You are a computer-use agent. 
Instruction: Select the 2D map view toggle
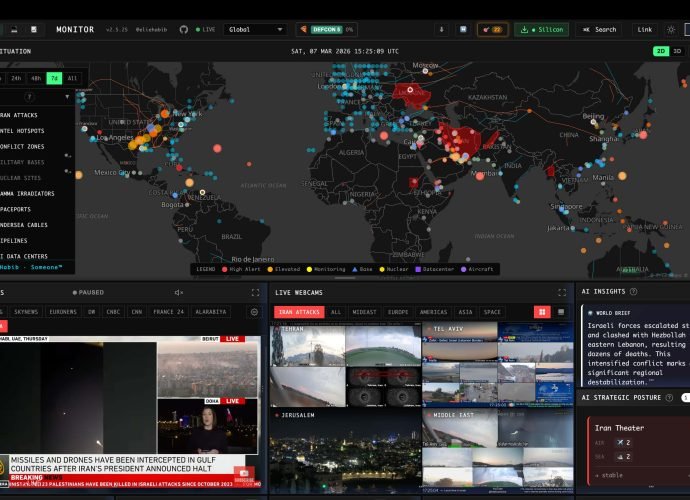pos(661,51)
